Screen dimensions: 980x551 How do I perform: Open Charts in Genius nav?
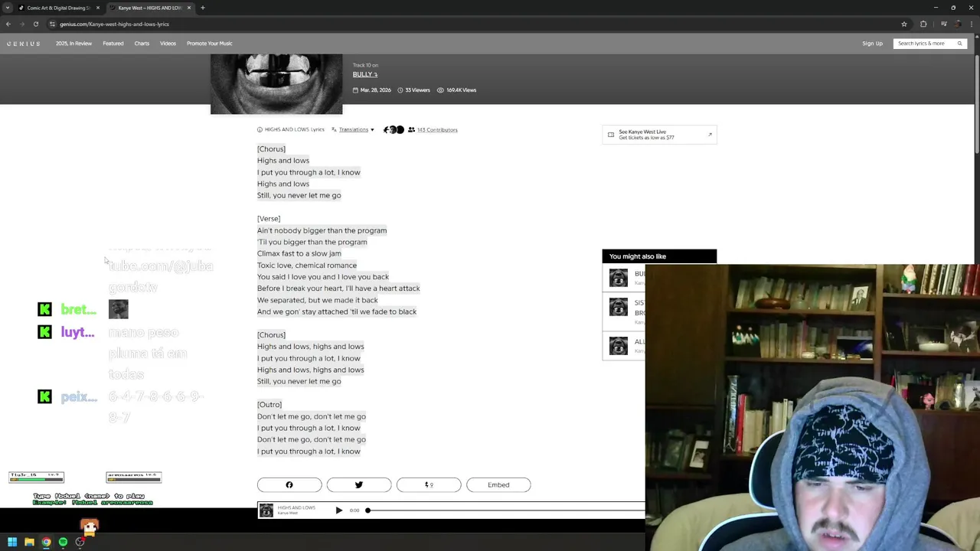click(x=142, y=44)
